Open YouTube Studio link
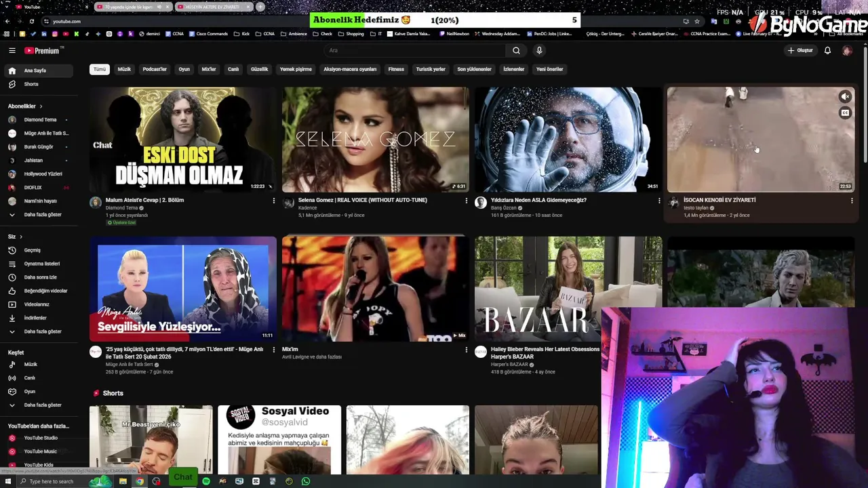 [41, 438]
